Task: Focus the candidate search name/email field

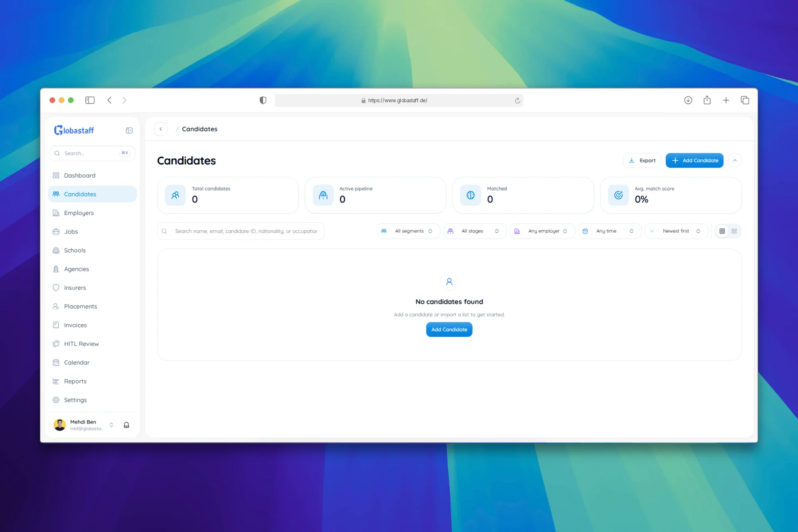Action: coord(241,231)
